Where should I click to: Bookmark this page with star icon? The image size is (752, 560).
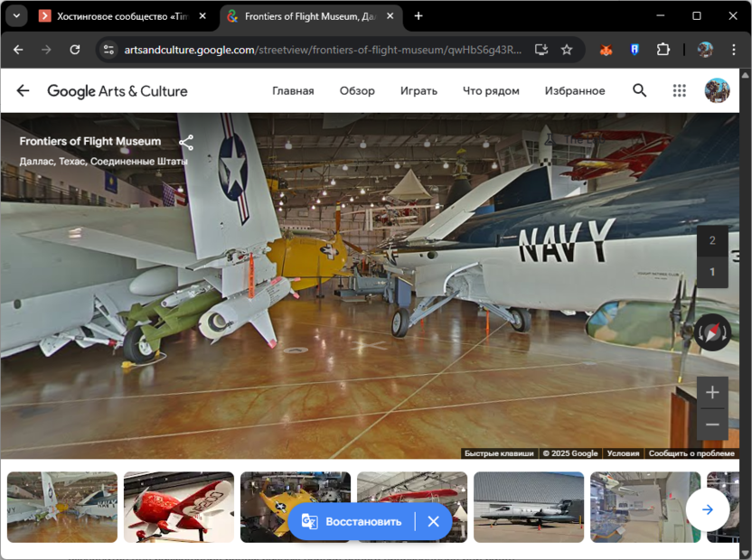point(567,50)
